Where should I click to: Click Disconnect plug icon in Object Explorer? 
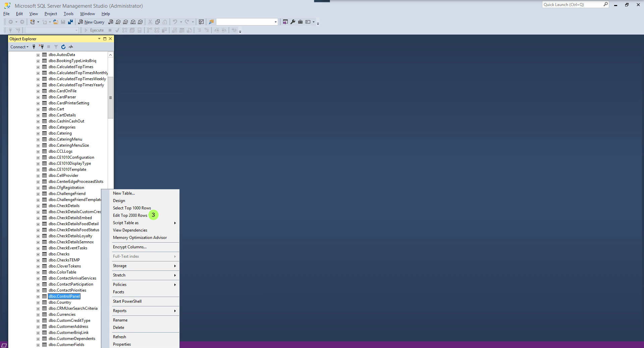pyautogui.click(x=41, y=47)
